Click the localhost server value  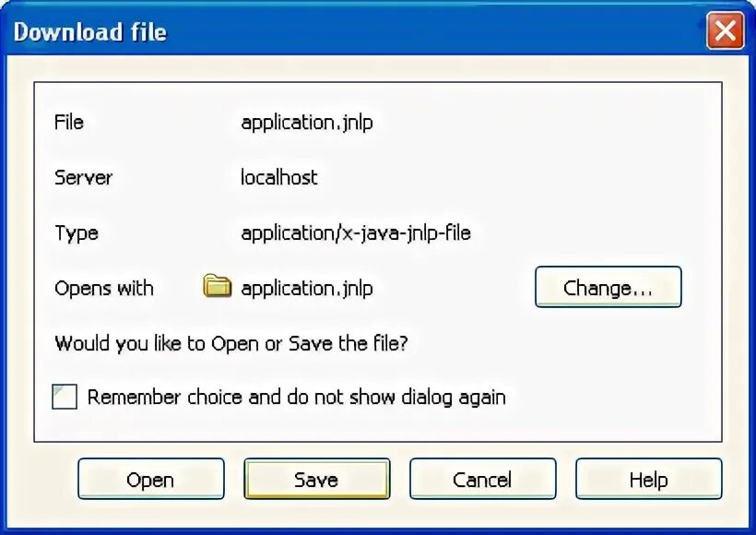click(278, 177)
